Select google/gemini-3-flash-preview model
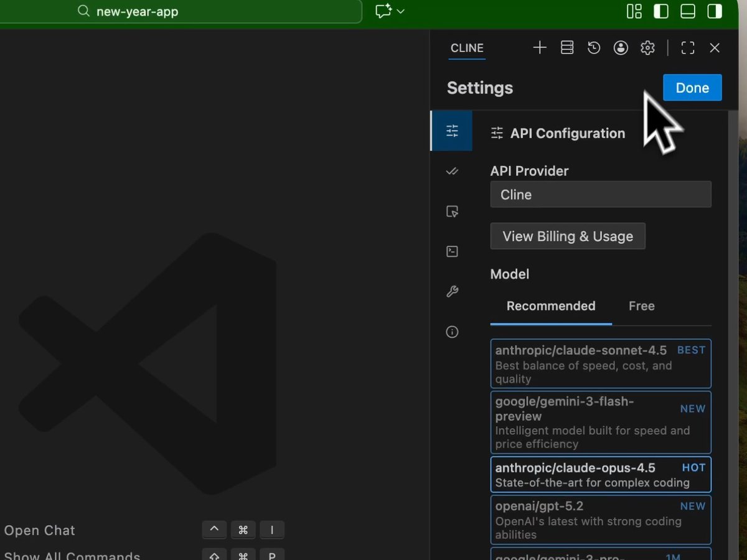Image resolution: width=747 pixels, height=560 pixels. [x=601, y=422]
